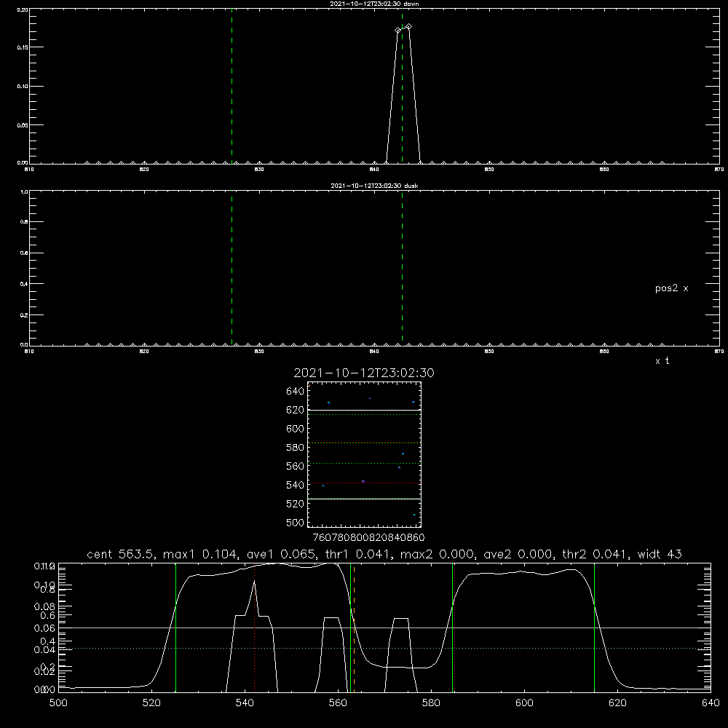
Task: Click the '620' y-axis label of the small centre plot
Action: 296,410
